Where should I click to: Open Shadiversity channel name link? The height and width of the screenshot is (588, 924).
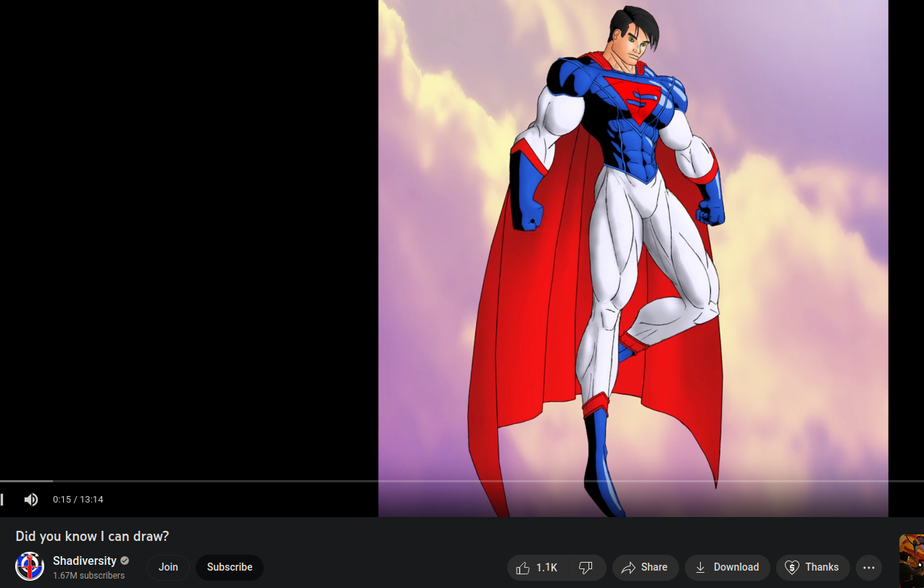click(85, 561)
